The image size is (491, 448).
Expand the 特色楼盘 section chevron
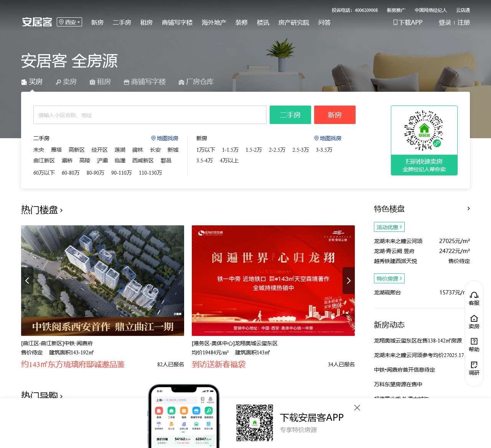(x=468, y=208)
